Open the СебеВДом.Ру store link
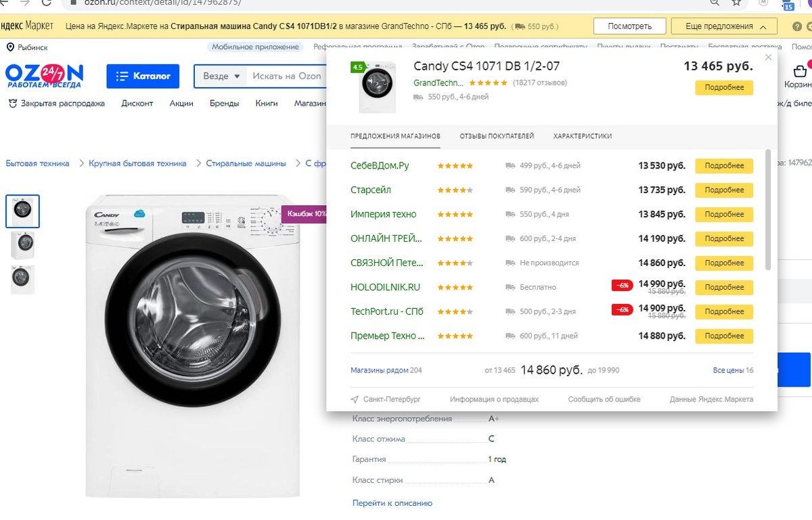The height and width of the screenshot is (520, 812). [380, 166]
